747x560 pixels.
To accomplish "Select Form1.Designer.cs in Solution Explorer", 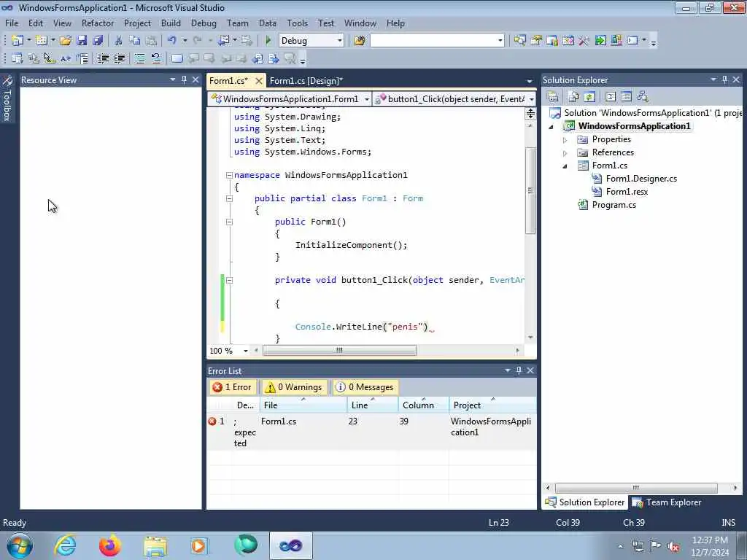I will pos(641,179).
